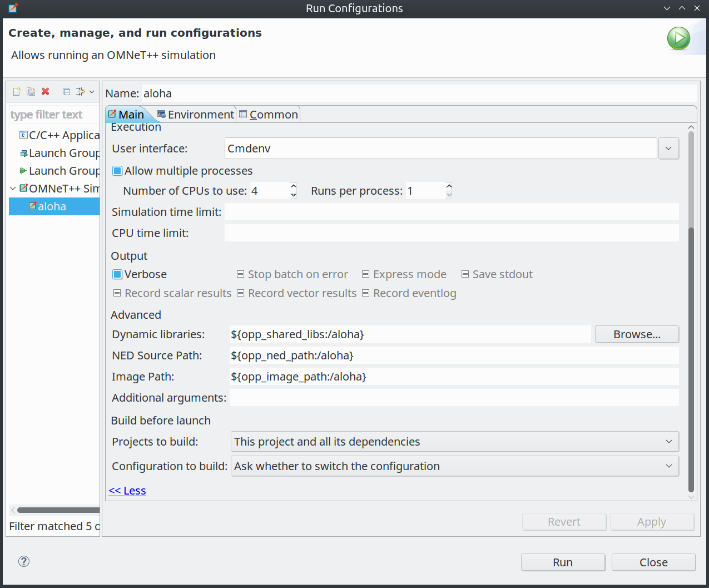Click the scroll up arrow of the Main tab
The width and height of the screenshot is (709, 588).
click(x=691, y=127)
